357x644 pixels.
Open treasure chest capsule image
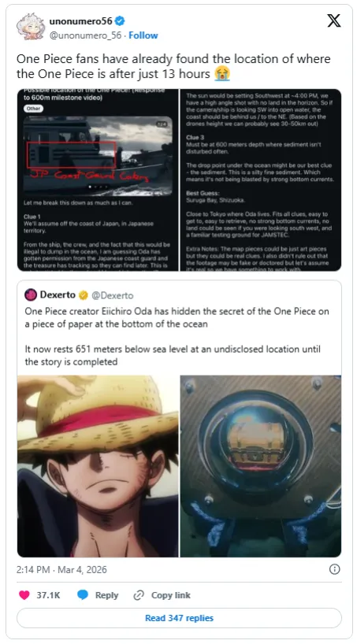click(x=261, y=466)
